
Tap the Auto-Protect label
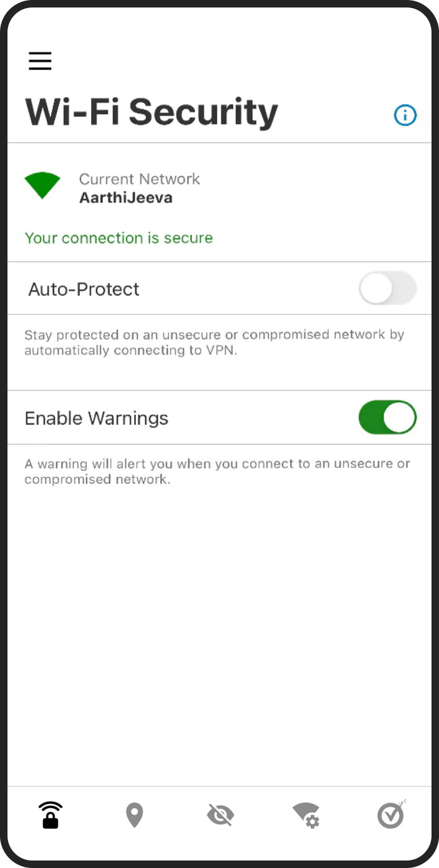pyautogui.click(x=84, y=289)
